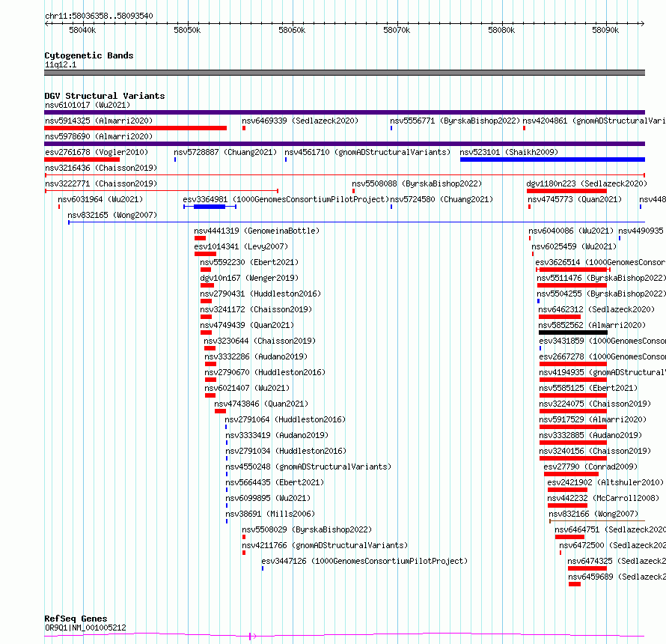The width and height of the screenshot is (666, 644).
Task: Select nsv5585125 (Ebert2021) label
Action: [x=588, y=388]
